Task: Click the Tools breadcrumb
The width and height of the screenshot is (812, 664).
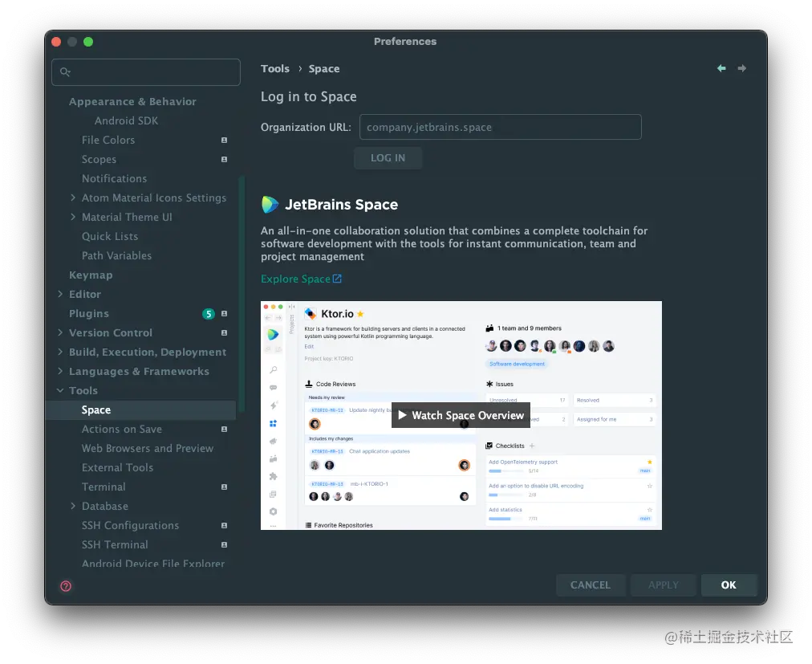Action: (x=275, y=68)
